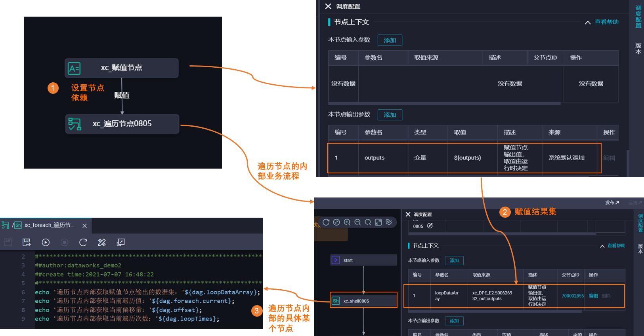Click the Format code (pencil-ruler) icon
The height and width of the screenshot is (336, 644).
click(102, 242)
